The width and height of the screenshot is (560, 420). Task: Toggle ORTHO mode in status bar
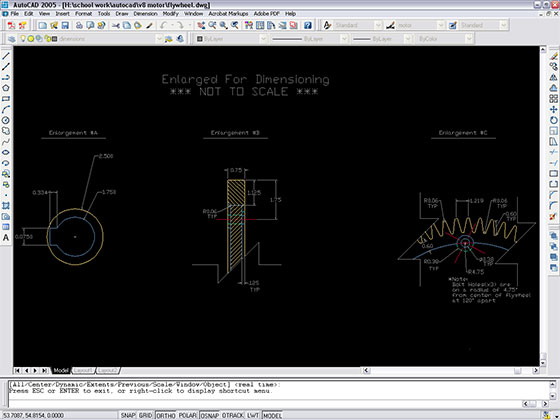(166, 415)
